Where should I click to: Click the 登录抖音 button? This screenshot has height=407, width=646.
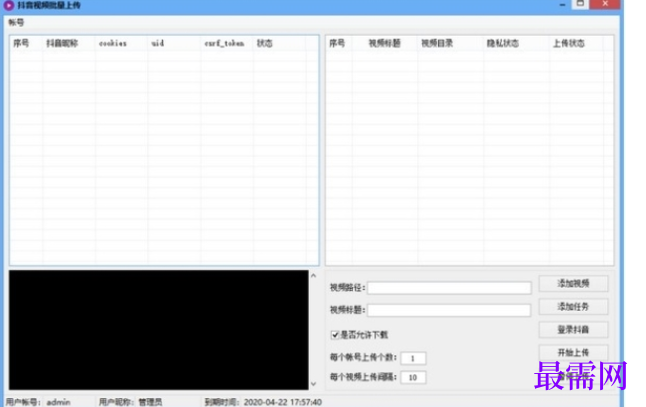click(573, 330)
